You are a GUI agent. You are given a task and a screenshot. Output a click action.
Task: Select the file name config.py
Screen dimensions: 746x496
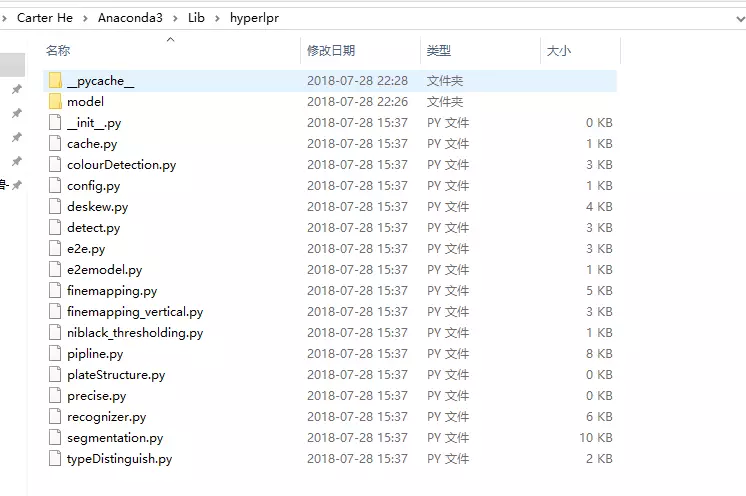[x=93, y=185]
